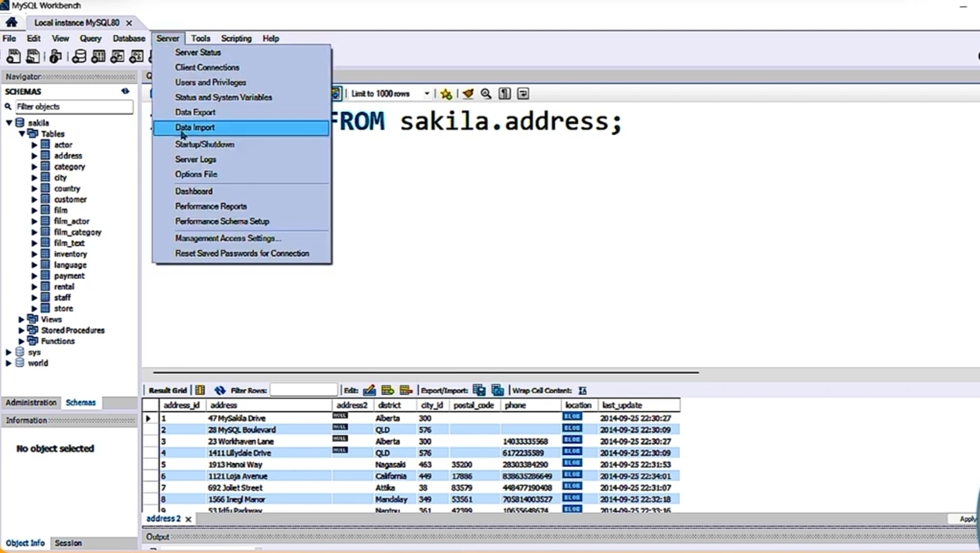Select the actor table icon
Image resolution: width=980 pixels, height=553 pixels.
coord(45,145)
